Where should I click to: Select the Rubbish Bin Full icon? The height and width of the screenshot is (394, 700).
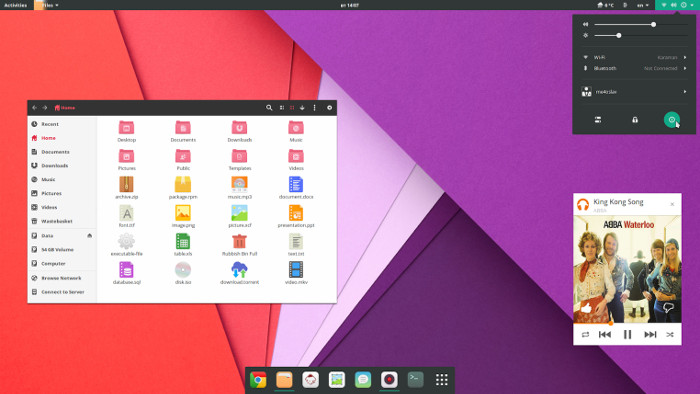click(x=239, y=241)
